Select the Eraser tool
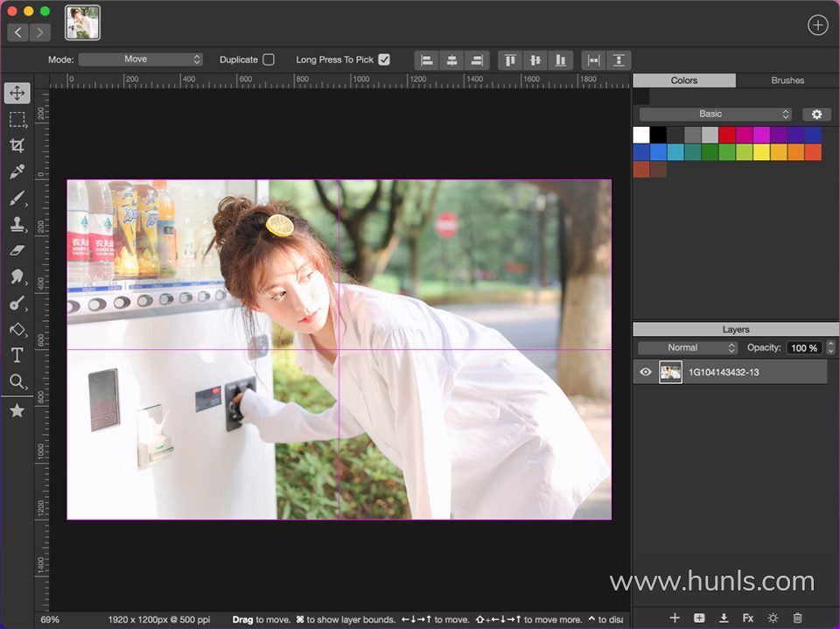Viewport: 840px width, 629px height. 17,250
